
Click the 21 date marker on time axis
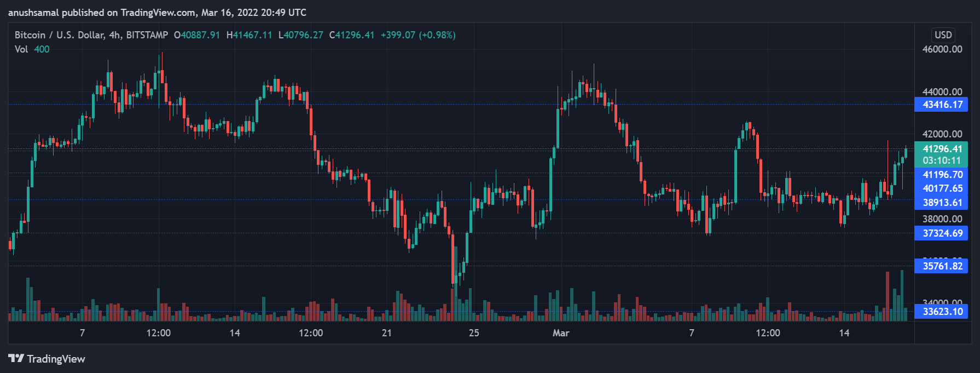coord(387,333)
